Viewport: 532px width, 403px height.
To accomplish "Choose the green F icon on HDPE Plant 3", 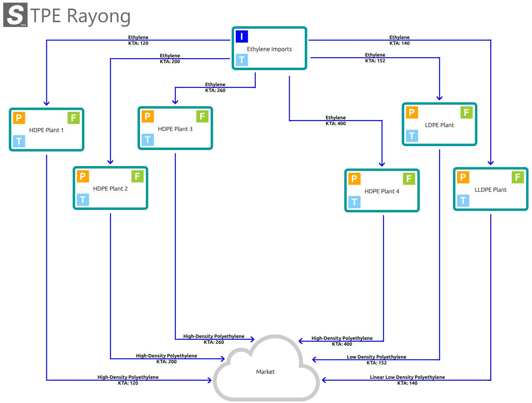I will pos(202,116).
